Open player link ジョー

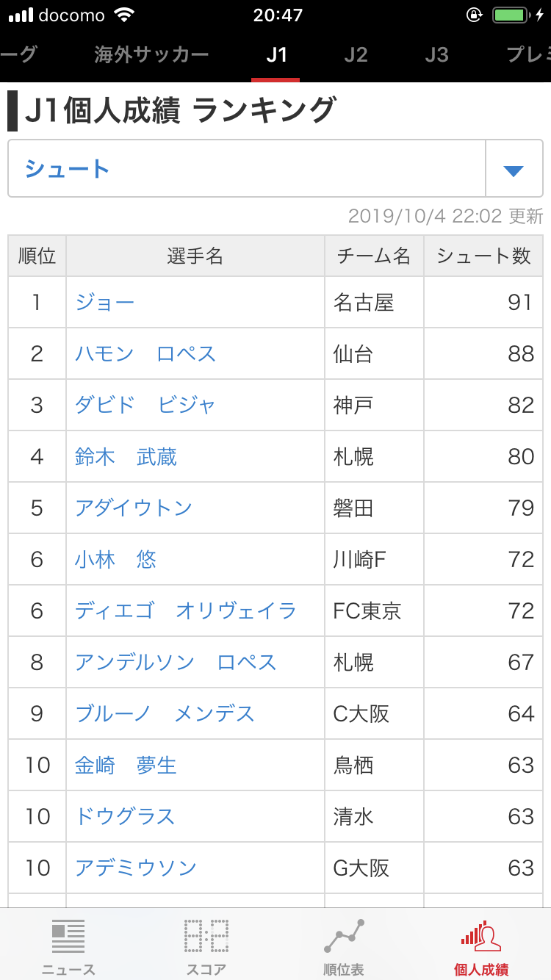(x=105, y=302)
